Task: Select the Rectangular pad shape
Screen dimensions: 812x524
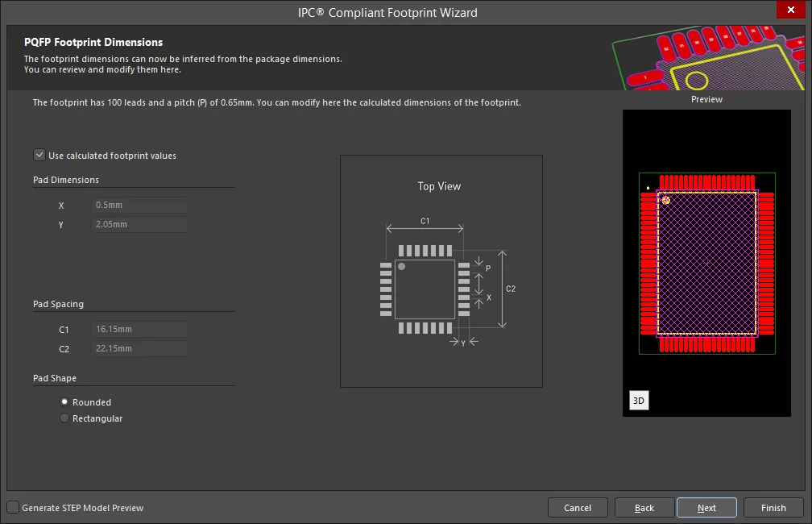Action: coord(64,418)
